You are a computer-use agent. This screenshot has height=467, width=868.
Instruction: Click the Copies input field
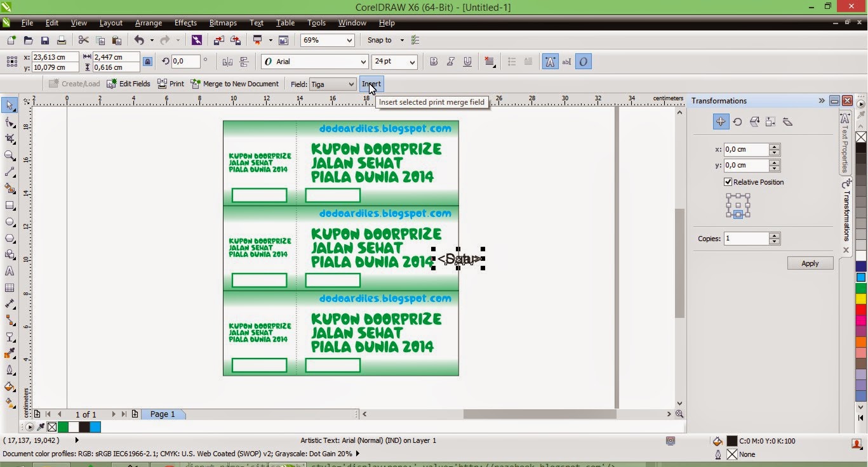(x=748, y=238)
